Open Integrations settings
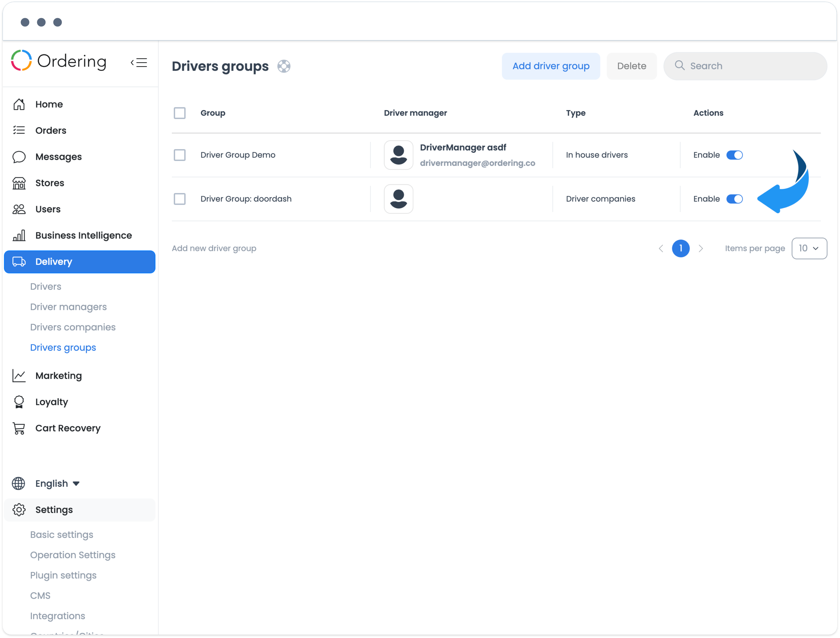Image resolution: width=840 pixels, height=638 pixels. tap(57, 616)
